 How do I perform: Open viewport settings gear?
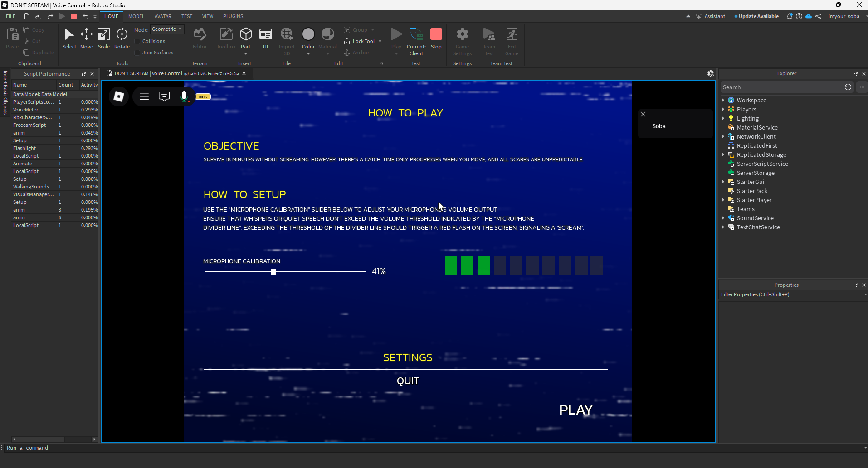pos(711,73)
